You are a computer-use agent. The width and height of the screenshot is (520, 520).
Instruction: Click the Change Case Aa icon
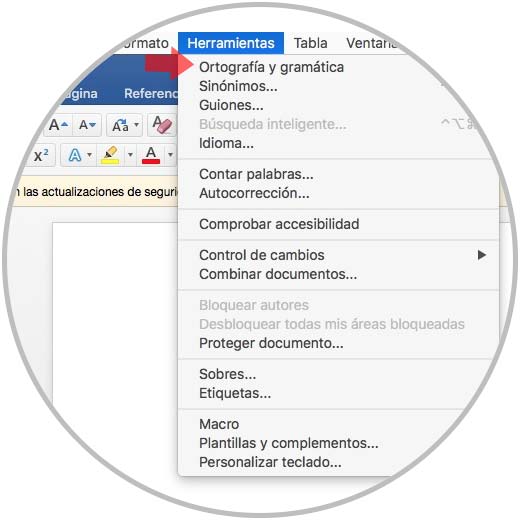120,125
